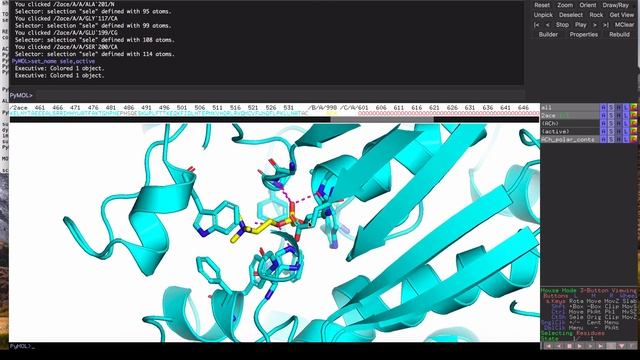Click the Unpick button
This screenshot has height=360, width=640.
click(x=543, y=15)
